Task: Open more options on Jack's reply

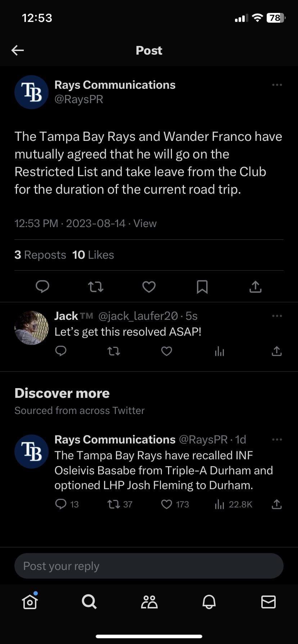Action: [x=277, y=316]
